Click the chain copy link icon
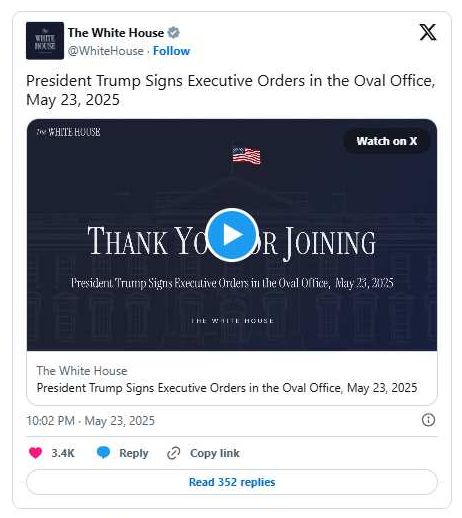Screen dimensions: 462x518 (174, 453)
